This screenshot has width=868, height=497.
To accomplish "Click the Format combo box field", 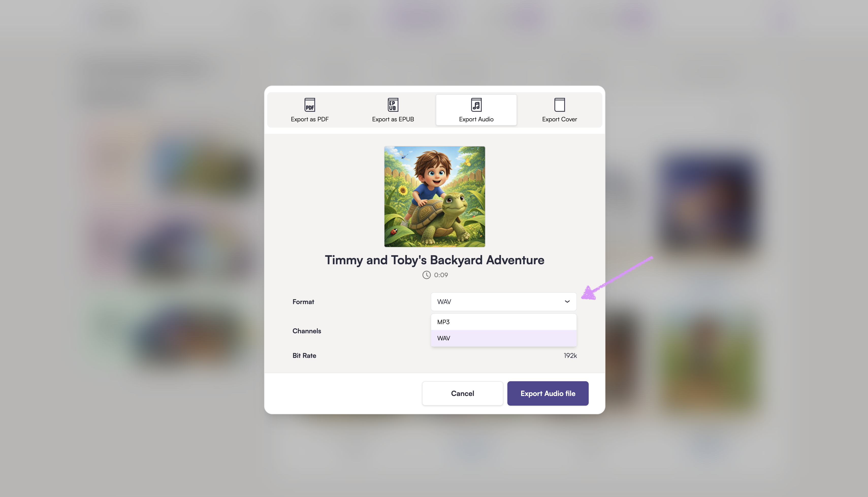I will coord(503,301).
